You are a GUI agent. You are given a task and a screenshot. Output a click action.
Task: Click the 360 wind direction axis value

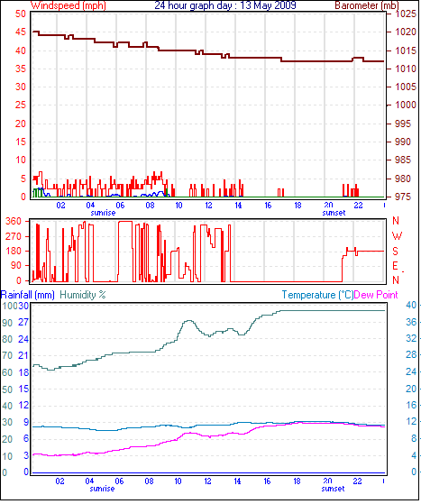14,221
